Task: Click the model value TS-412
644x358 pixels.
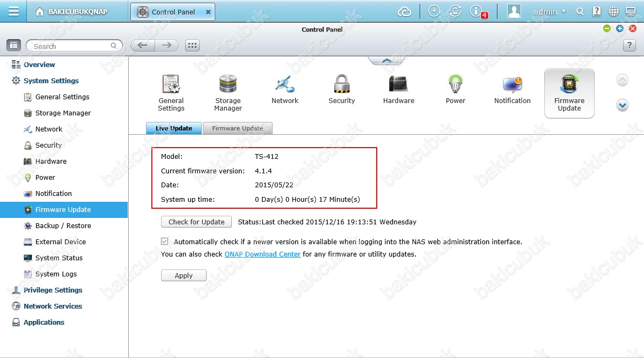Action: (267, 157)
